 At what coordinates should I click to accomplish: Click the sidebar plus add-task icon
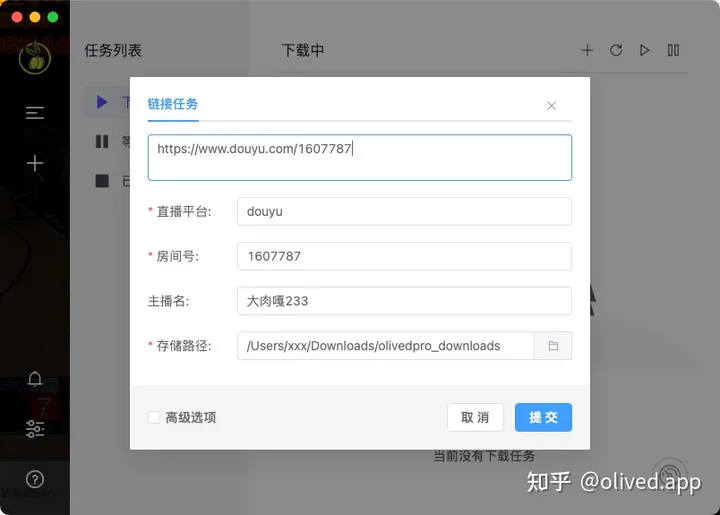point(34,163)
